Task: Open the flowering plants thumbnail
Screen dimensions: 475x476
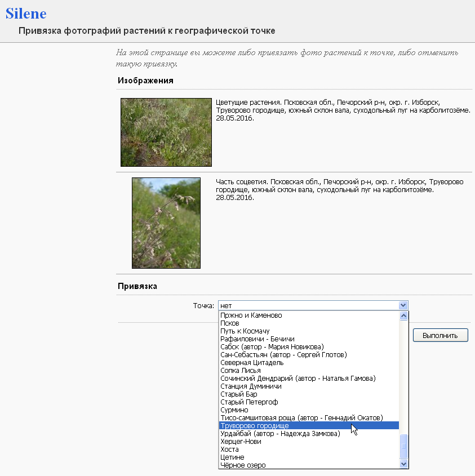Action: pos(166,132)
